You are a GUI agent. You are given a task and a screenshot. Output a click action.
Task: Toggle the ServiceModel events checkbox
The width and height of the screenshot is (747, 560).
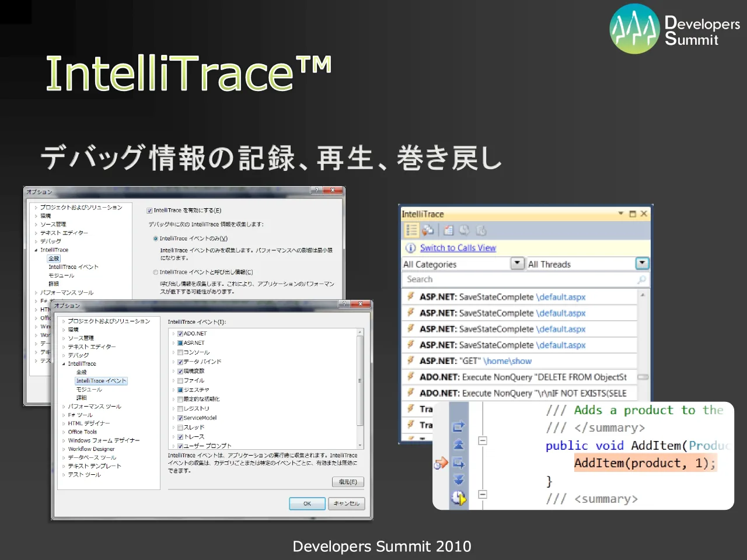coord(180,418)
